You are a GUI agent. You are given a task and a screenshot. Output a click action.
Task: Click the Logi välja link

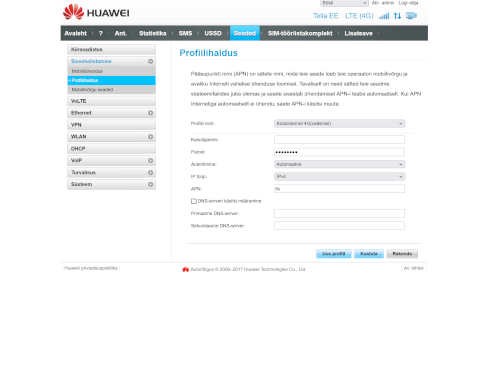408,3
